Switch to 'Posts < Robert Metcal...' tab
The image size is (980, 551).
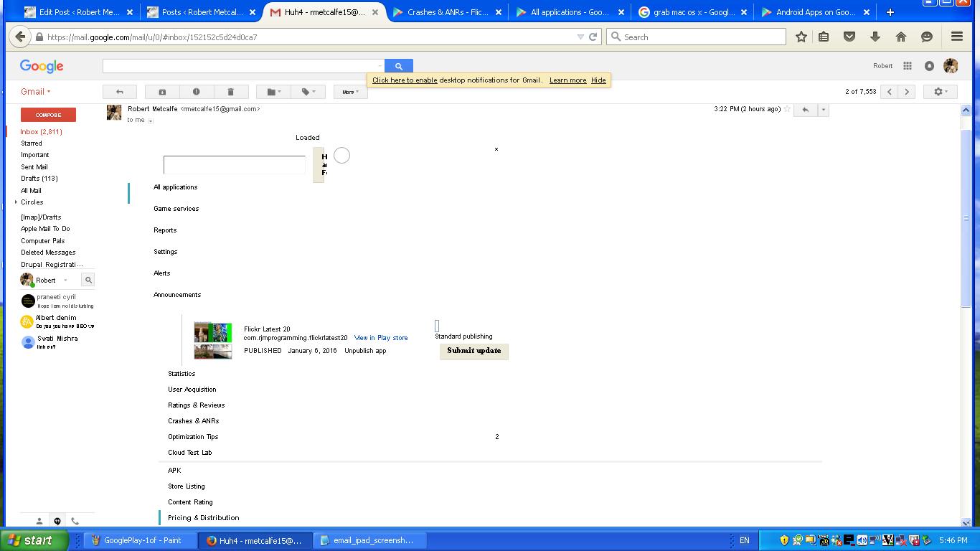(202, 12)
